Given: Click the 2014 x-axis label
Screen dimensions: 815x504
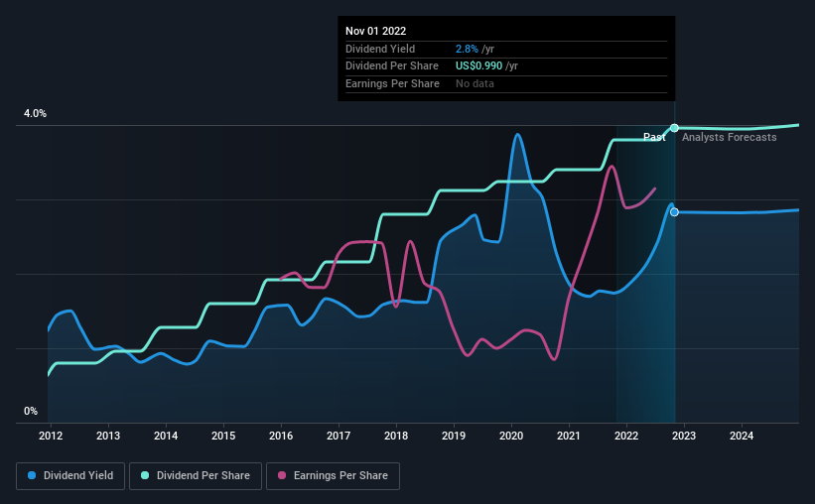Looking at the screenshot, I should pyautogui.click(x=166, y=436).
